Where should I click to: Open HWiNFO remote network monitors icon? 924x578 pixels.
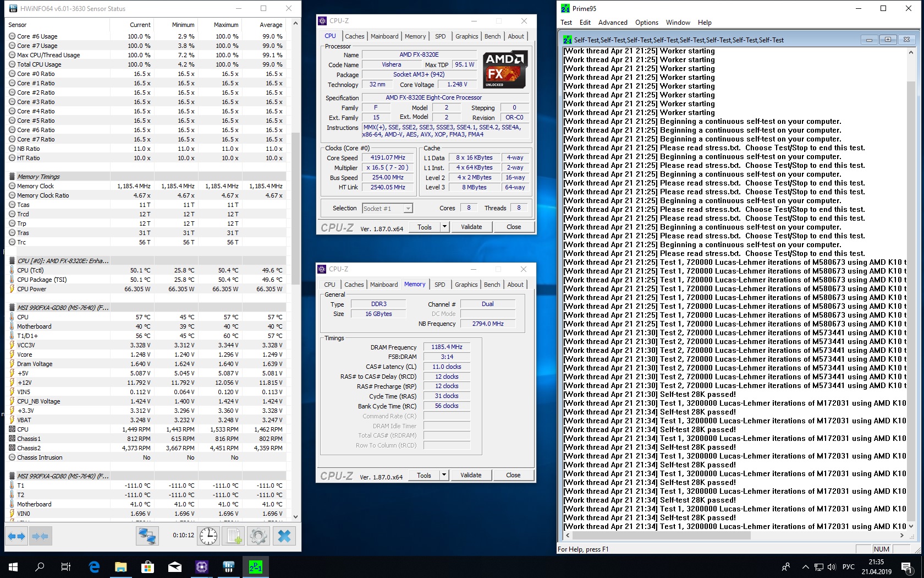[x=147, y=536]
